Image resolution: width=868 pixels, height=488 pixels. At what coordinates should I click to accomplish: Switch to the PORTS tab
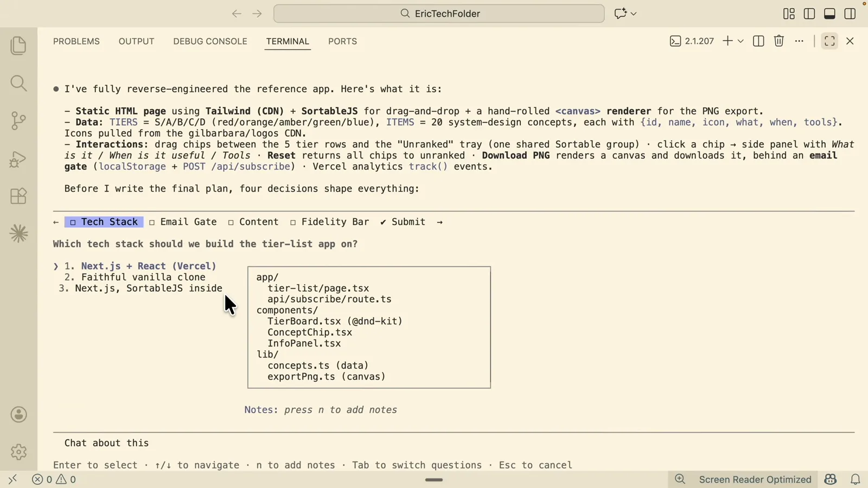point(342,41)
